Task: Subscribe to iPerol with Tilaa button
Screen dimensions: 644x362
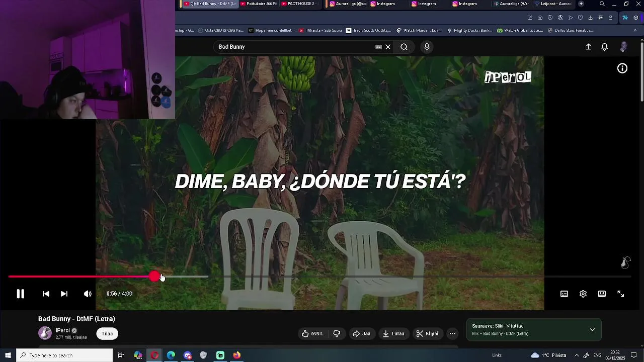Action: (107, 333)
